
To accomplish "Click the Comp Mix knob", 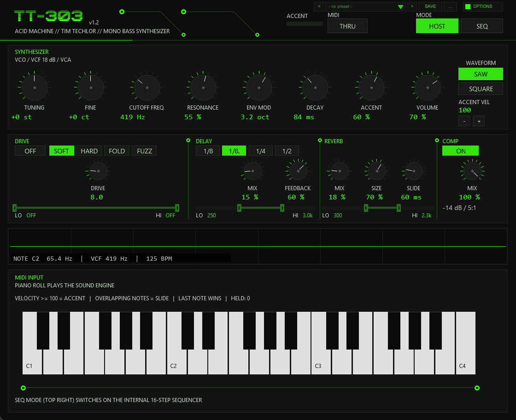I will [472, 171].
